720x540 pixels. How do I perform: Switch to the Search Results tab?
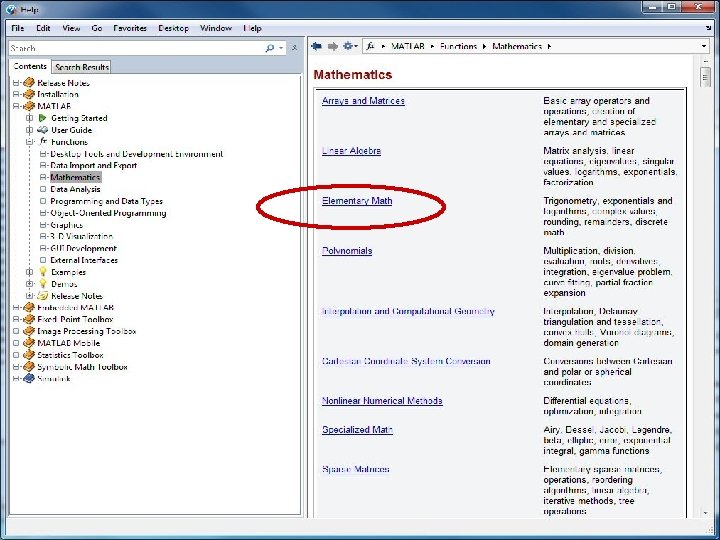click(x=82, y=67)
